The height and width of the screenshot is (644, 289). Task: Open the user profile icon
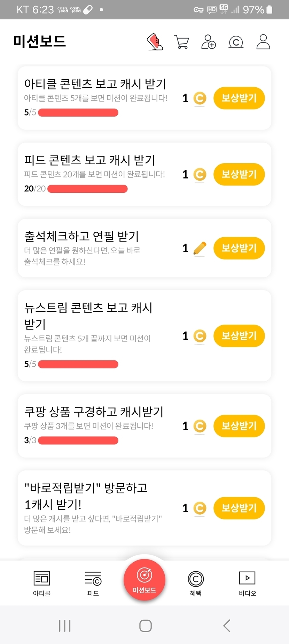263,42
